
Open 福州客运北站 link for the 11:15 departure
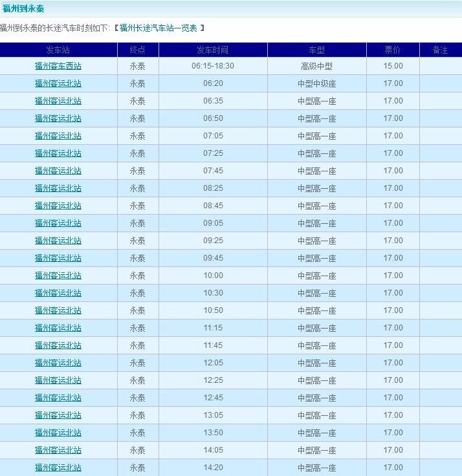(58, 328)
